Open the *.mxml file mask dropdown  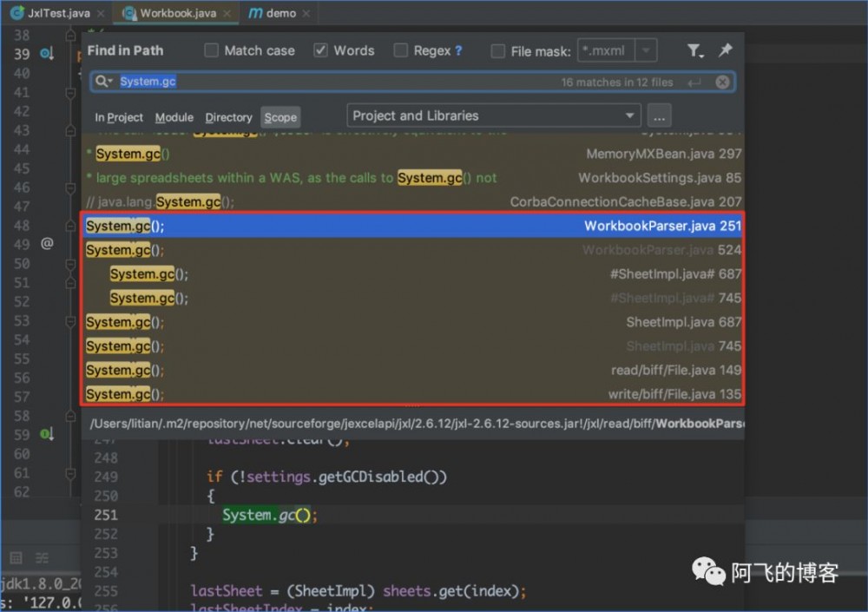click(x=645, y=51)
